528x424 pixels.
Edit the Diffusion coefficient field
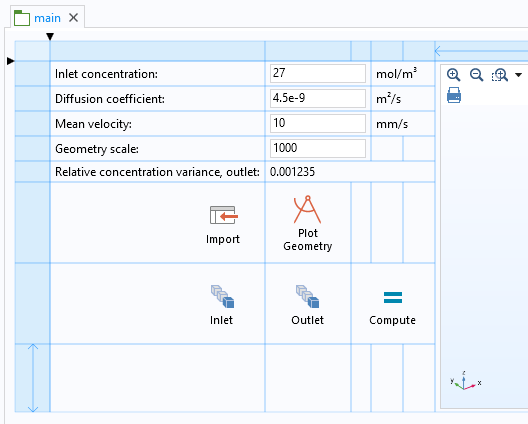tap(318, 98)
